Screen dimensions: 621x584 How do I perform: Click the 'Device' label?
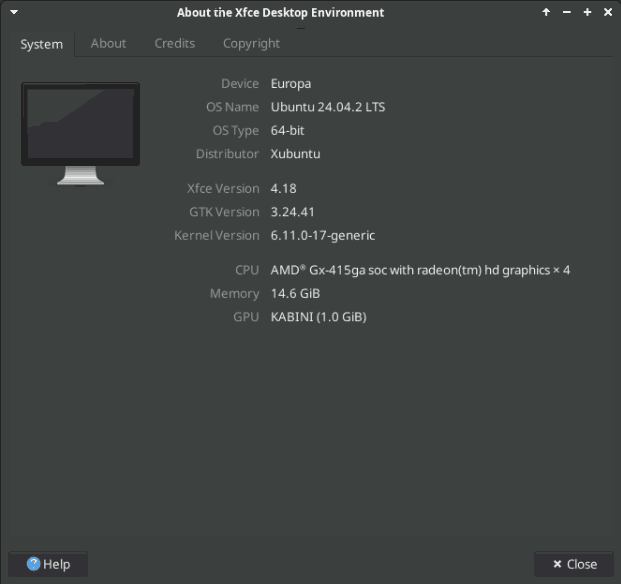point(240,84)
